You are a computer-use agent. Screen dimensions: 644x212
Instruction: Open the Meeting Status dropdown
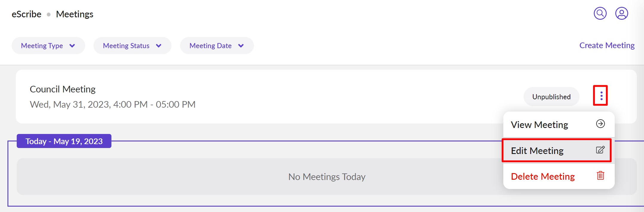[132, 45]
